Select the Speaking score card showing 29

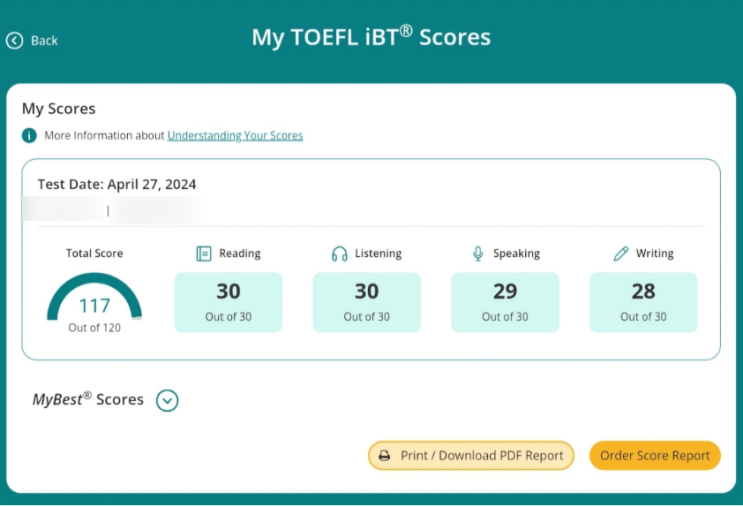[505, 302]
